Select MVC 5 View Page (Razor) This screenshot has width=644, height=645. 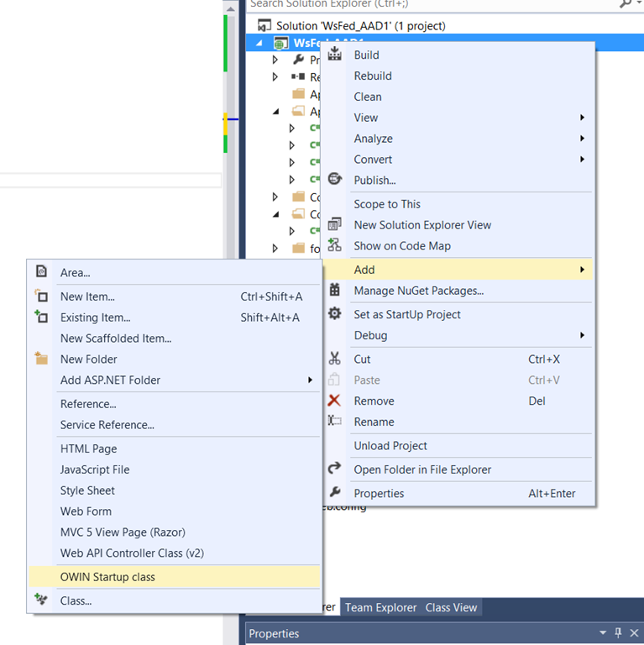click(175, 532)
